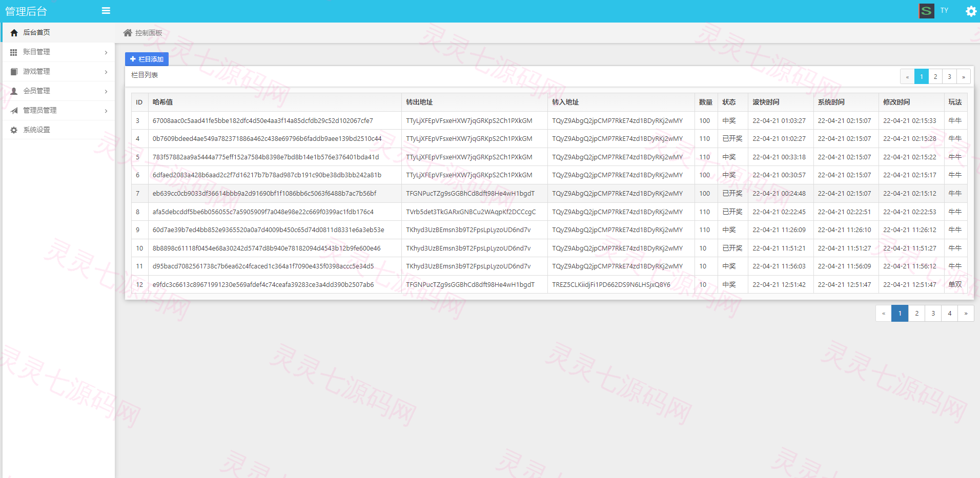This screenshot has width=980, height=478.
Task: Go to page 2 in bottom pagination
Action: click(x=917, y=313)
